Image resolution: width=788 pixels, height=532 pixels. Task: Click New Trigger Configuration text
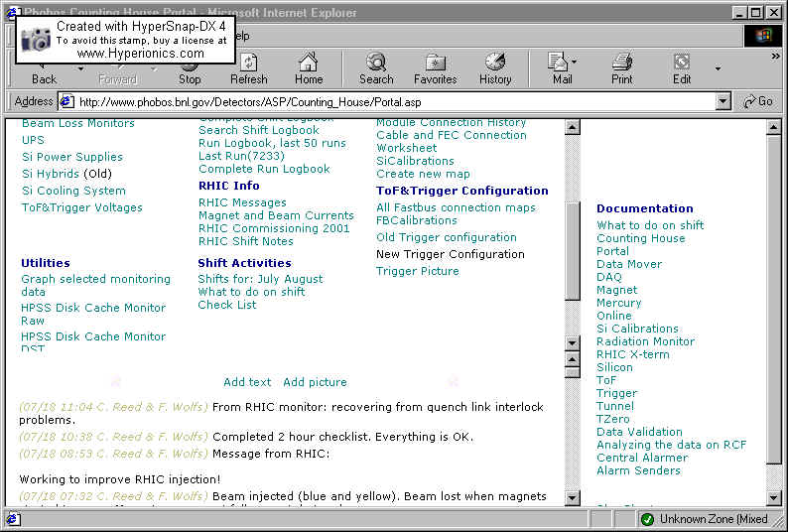pyautogui.click(x=451, y=254)
